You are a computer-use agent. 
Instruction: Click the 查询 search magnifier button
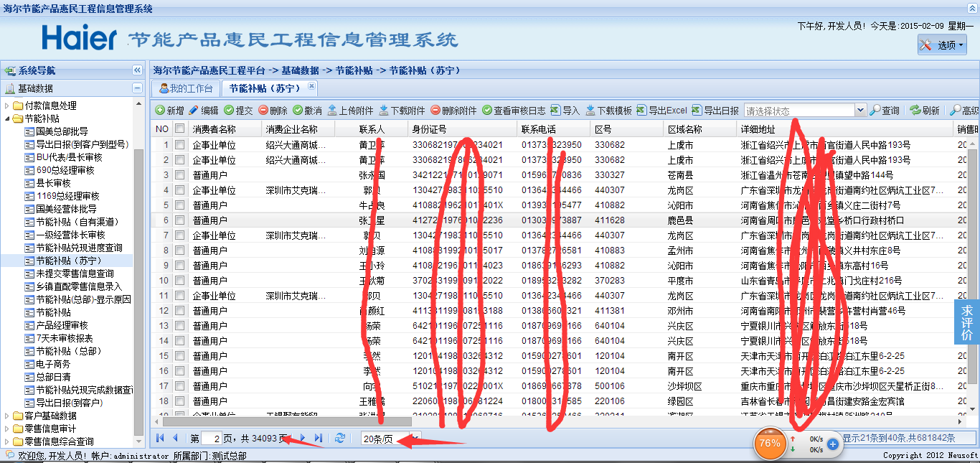tap(885, 111)
